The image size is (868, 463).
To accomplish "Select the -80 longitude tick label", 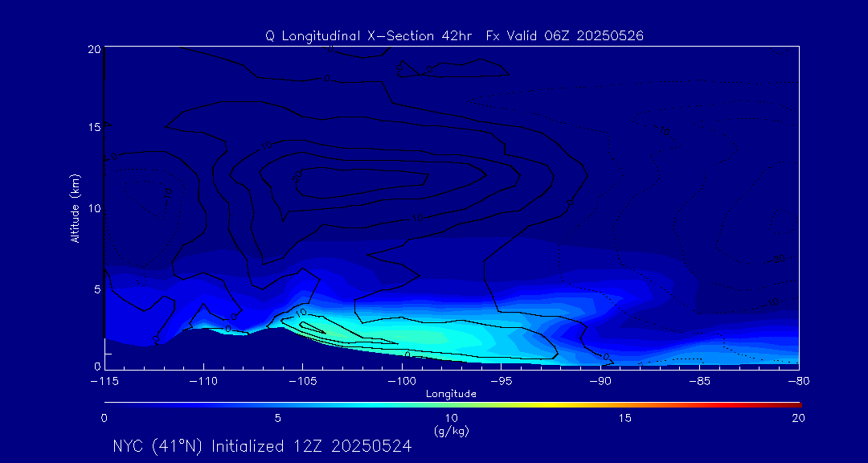I will 799,383.
